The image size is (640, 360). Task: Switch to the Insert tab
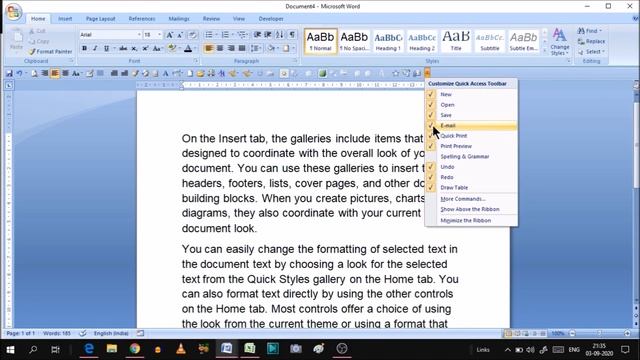pyautogui.click(x=65, y=19)
